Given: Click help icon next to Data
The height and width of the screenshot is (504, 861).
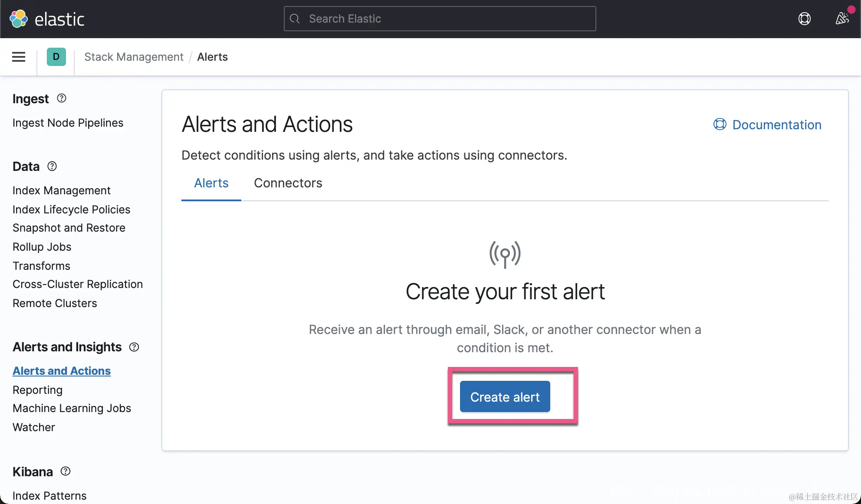Looking at the screenshot, I should 52,166.
